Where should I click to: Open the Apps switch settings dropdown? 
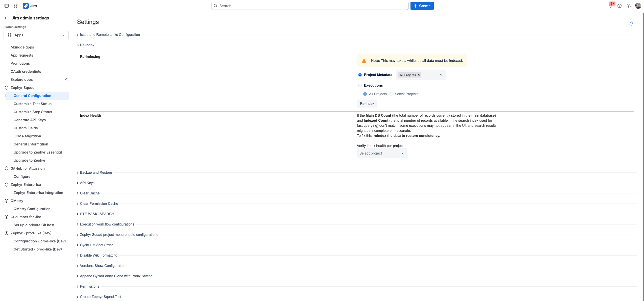click(x=36, y=35)
